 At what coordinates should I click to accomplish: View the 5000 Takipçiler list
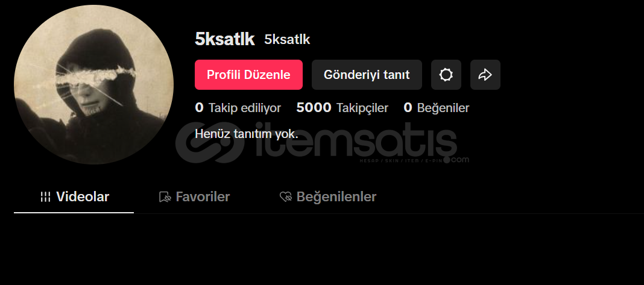pyautogui.click(x=342, y=108)
